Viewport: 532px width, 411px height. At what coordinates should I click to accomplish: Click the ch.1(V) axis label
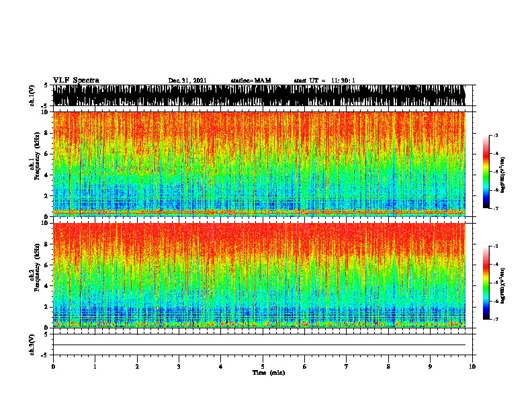coord(32,95)
